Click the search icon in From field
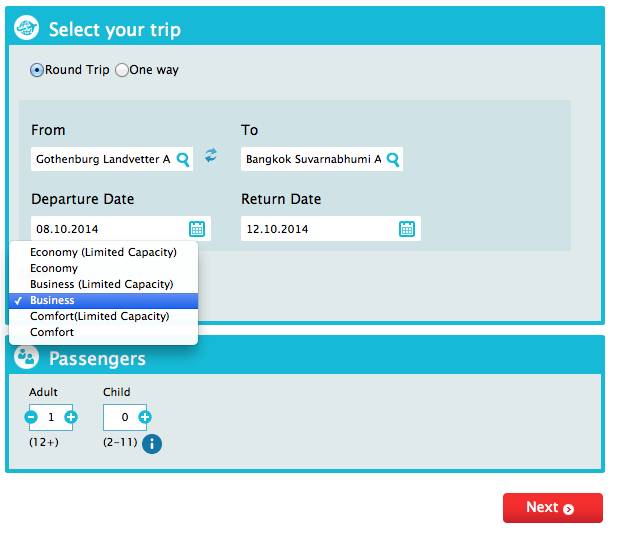Image resolution: width=629 pixels, height=542 pixels. [x=183, y=160]
